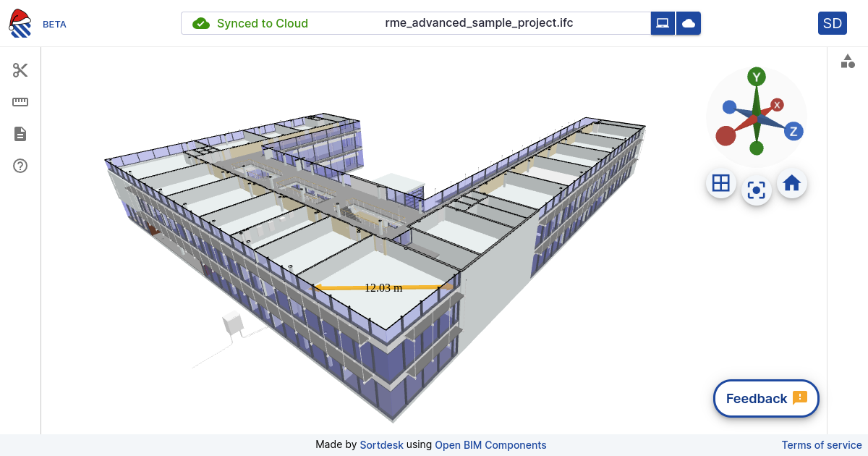Select the scissors clipping tool
This screenshot has height=456, width=868.
pyautogui.click(x=20, y=70)
